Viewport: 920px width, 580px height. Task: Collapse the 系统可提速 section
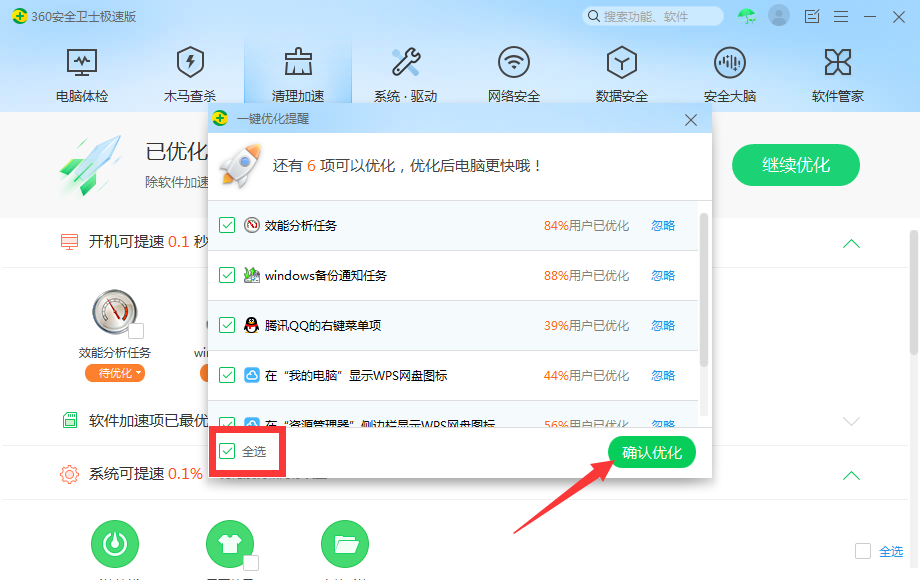[851, 476]
